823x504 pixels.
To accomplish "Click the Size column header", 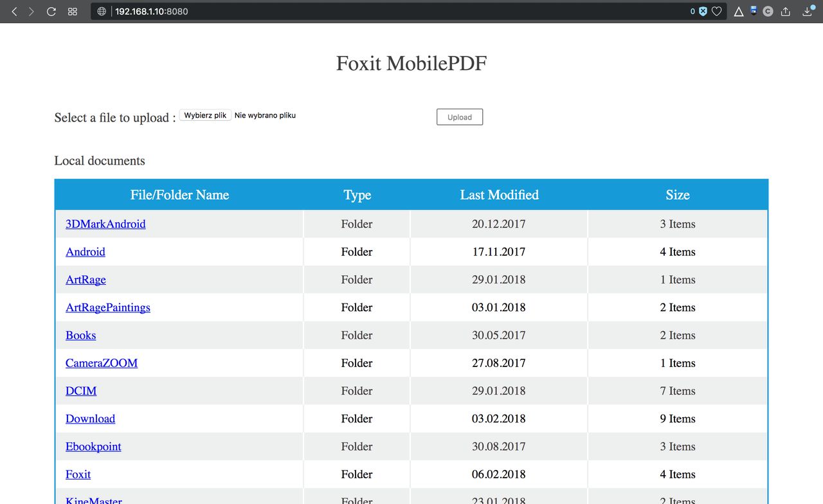I will [678, 195].
